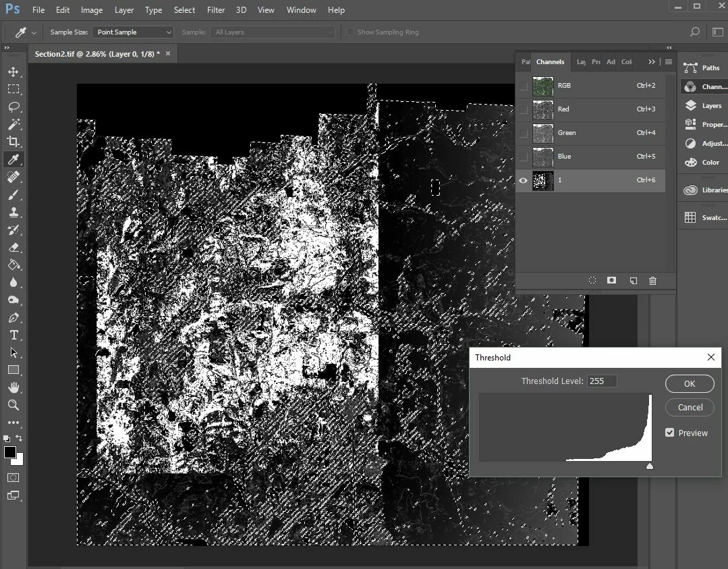728x569 pixels.
Task: Expand hidden panel tabs with double arrow
Action: [652, 62]
